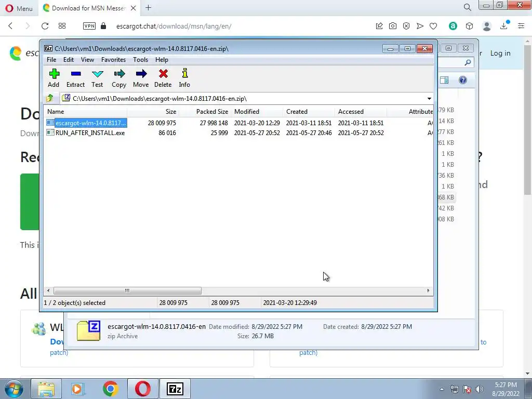
Task: Select the escargot-wlm-14.0.8117 file row
Action: coord(238,123)
